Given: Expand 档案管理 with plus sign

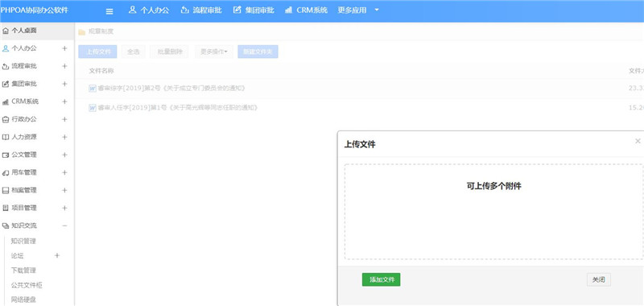Looking at the screenshot, I should [64, 191].
